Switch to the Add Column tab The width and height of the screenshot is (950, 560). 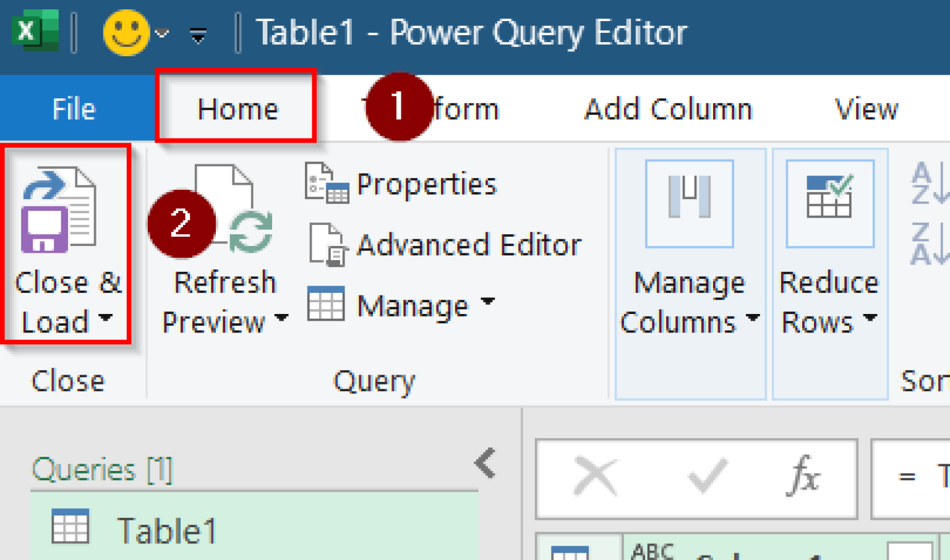(x=668, y=109)
